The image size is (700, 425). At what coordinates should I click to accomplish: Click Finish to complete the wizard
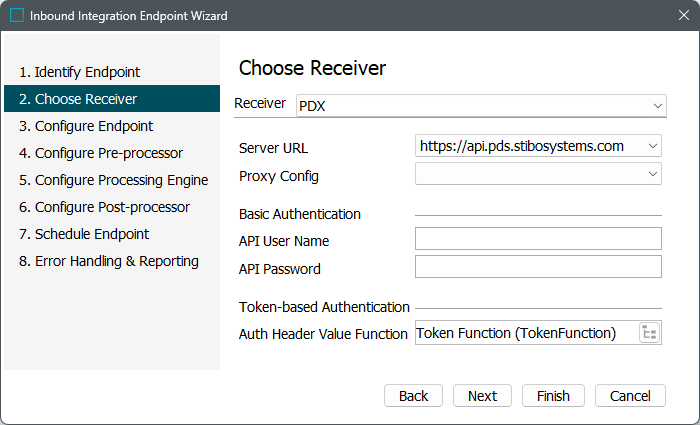pyautogui.click(x=553, y=396)
